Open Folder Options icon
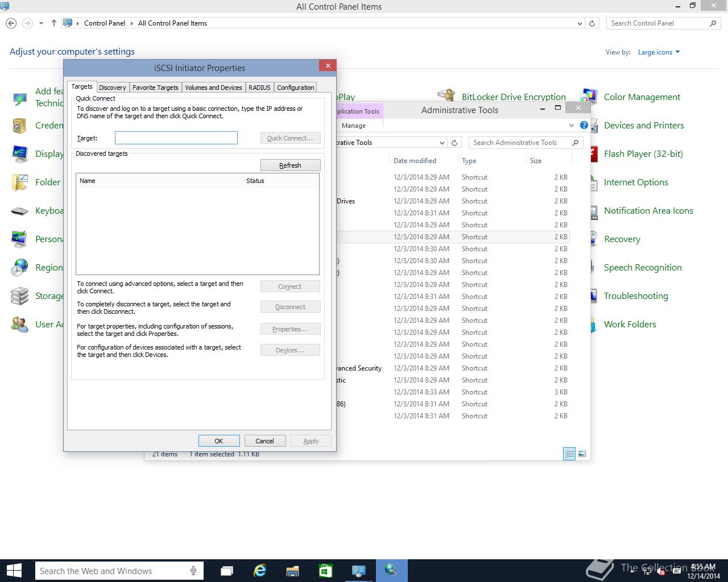The height and width of the screenshot is (582, 728). pyautogui.click(x=19, y=182)
